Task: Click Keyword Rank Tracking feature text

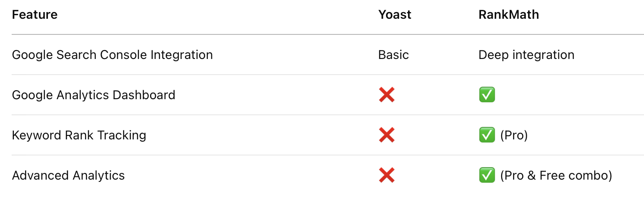Action: tap(79, 135)
